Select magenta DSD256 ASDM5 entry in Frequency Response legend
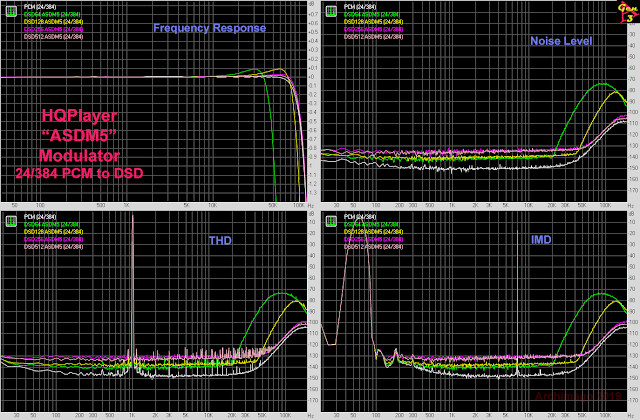This screenshot has width=640, height=420. click(x=53, y=29)
